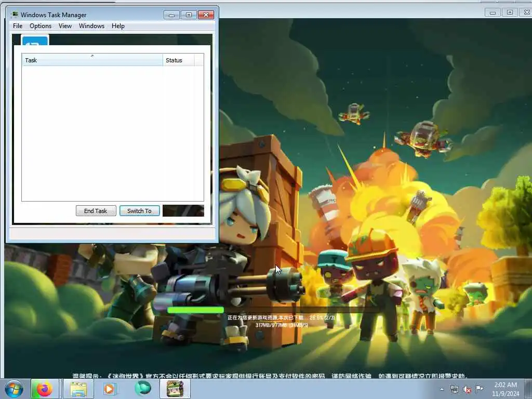
Task: Maximize the Windows Task Manager window
Action: 189,15
